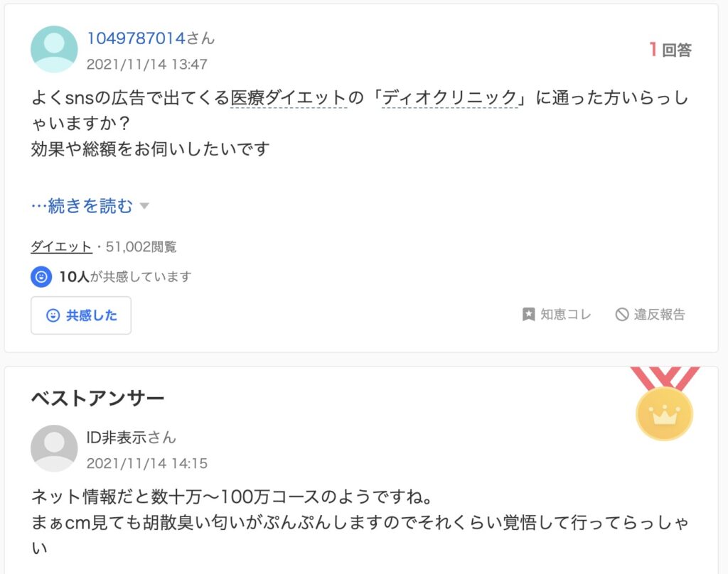The height and width of the screenshot is (574, 728).
Task: Click the 1 回答 answer count
Action: click(x=670, y=50)
